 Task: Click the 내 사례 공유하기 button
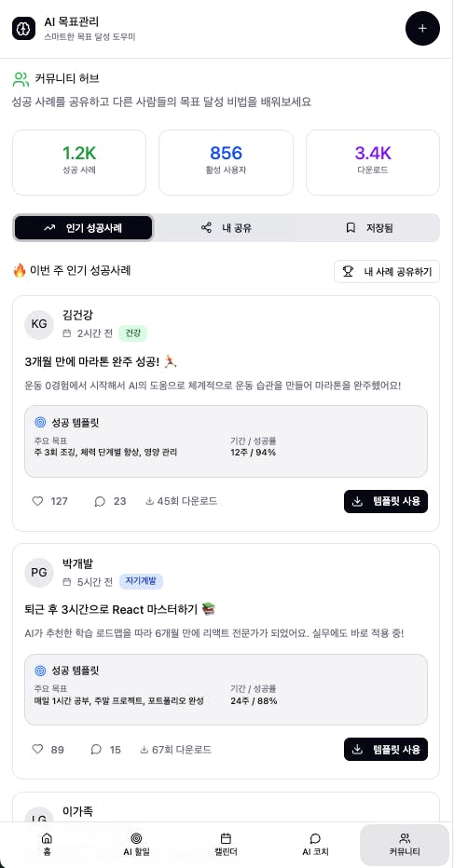pyautogui.click(x=386, y=272)
